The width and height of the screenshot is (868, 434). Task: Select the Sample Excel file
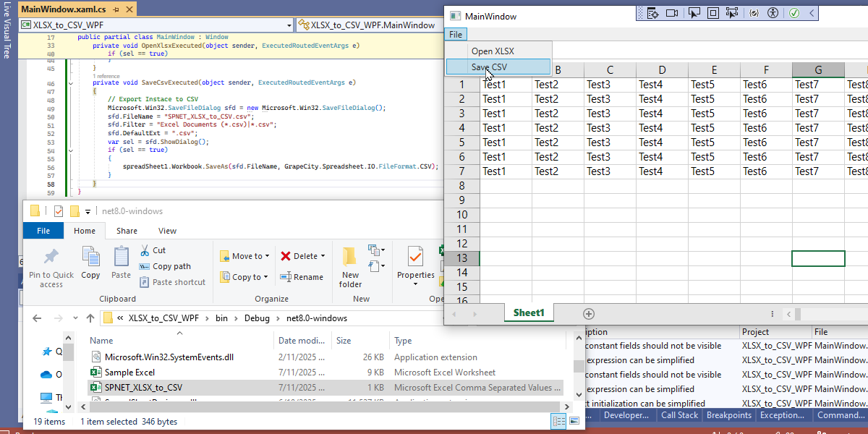(325, 373)
